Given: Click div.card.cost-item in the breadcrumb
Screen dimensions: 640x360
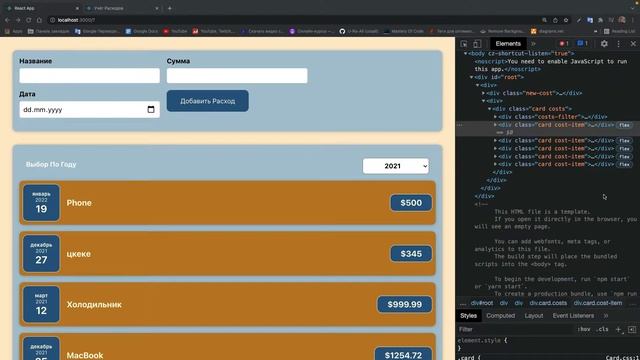Looking at the screenshot, I should point(598,303).
